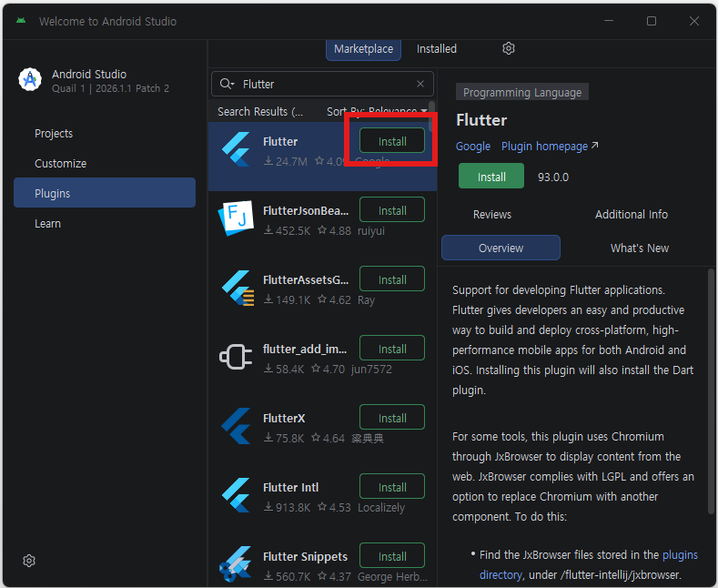
Task: Switch to the Installed tab
Action: 437,49
